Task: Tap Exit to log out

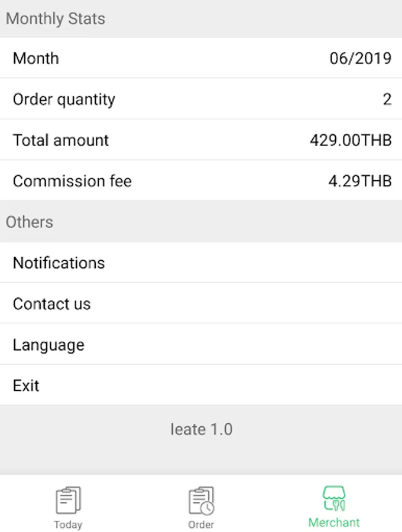Action: [x=201, y=385]
